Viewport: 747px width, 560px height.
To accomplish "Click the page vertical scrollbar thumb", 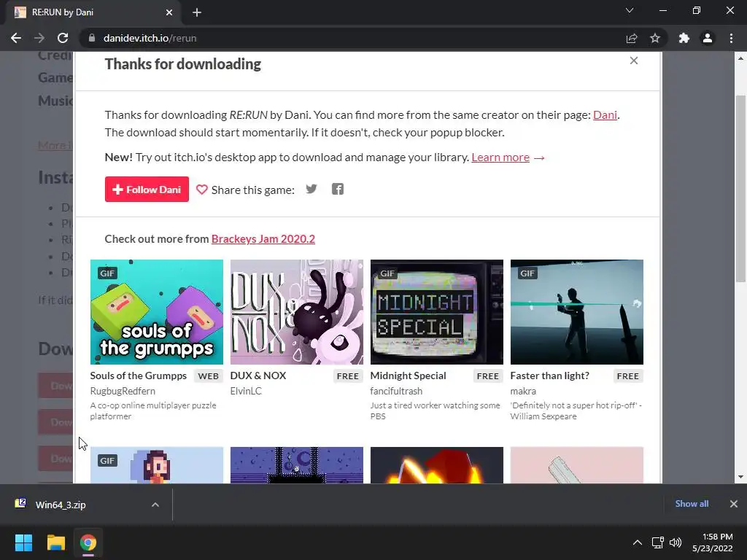I will point(740,189).
